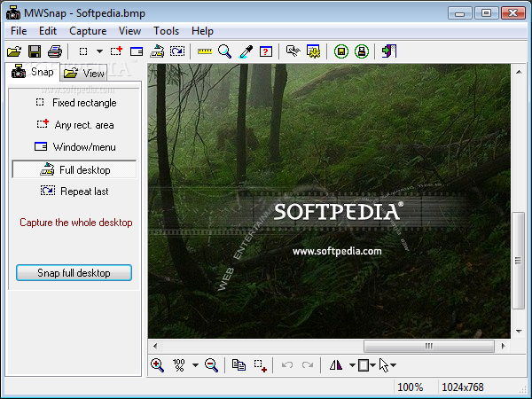Open the zoom magnifier tool in top toolbar
Viewport: 532px width, 399px height.
pos(224,51)
